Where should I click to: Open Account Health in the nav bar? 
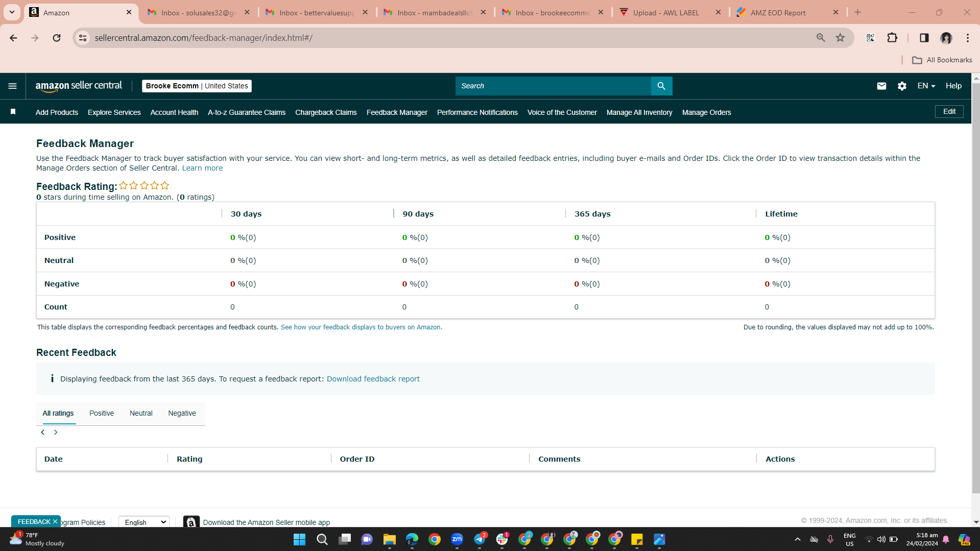[x=174, y=112]
